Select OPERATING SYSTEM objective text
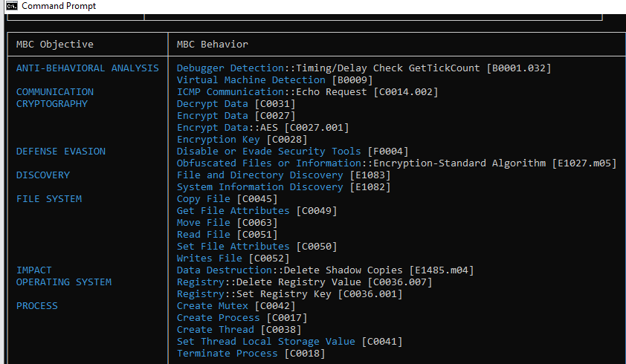The width and height of the screenshot is (626, 364). pyautogui.click(x=64, y=282)
